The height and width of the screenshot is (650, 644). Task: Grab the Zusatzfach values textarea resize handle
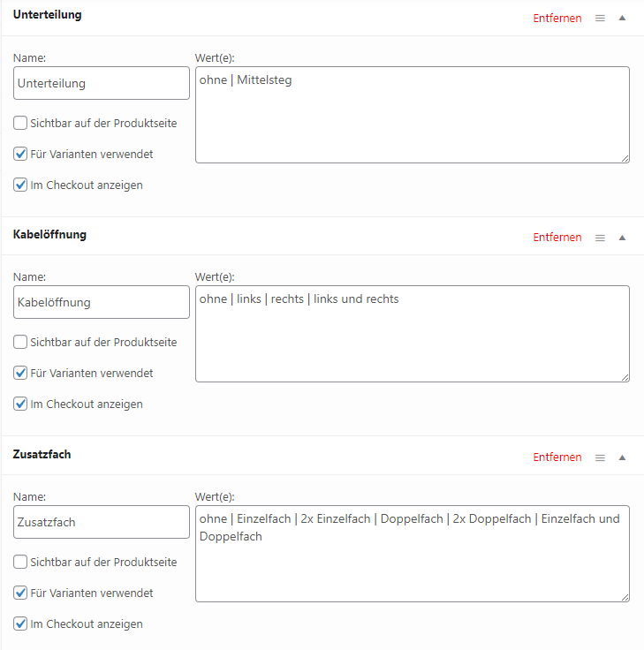pyautogui.click(x=625, y=597)
